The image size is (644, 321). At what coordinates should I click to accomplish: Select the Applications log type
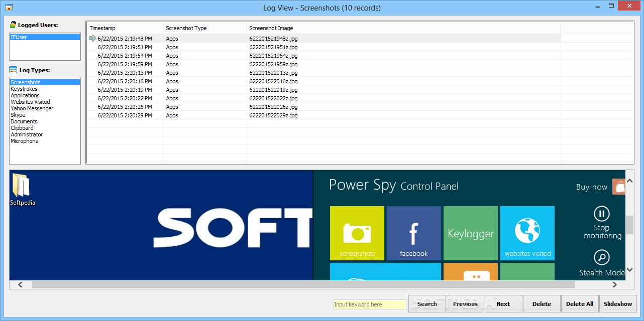coord(45,95)
